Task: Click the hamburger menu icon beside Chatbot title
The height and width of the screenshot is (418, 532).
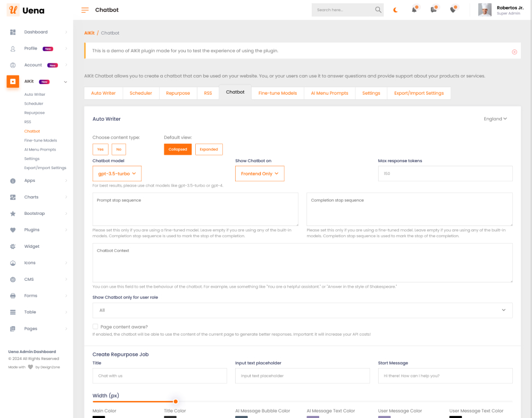Action: [x=85, y=10]
